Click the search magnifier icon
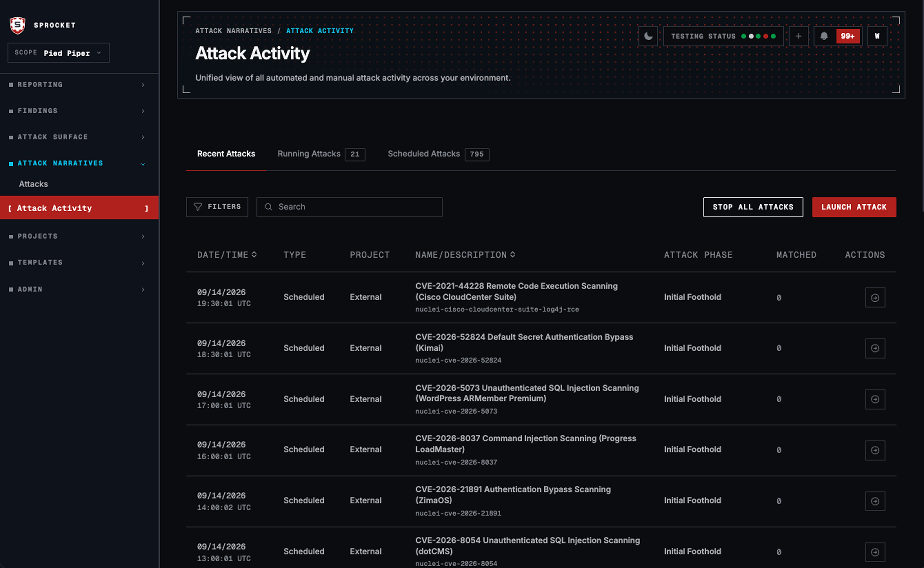The image size is (924, 568). tap(268, 207)
